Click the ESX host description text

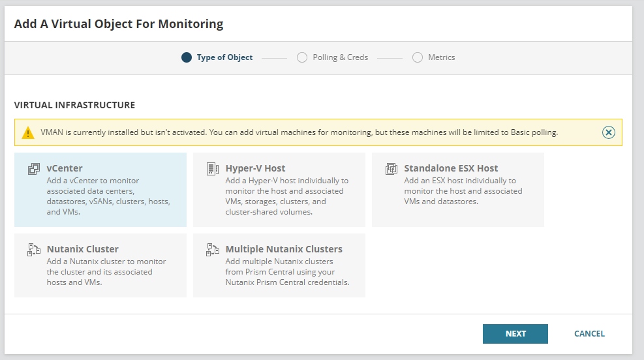coord(463,191)
